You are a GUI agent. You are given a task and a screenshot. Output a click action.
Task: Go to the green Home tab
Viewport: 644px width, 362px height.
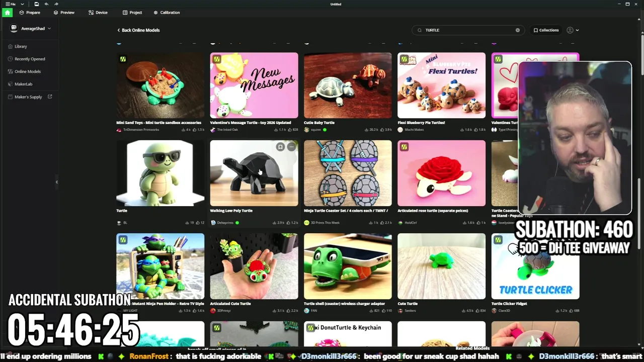[7, 13]
